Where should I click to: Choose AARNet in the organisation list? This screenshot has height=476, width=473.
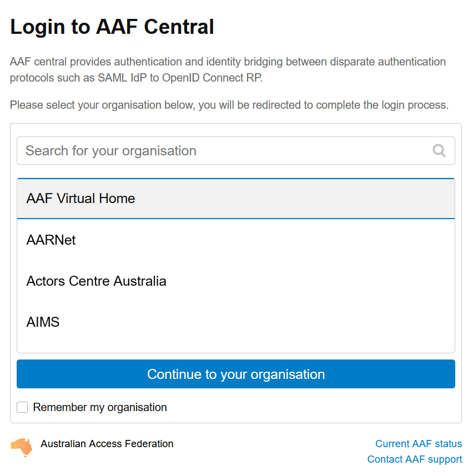[x=236, y=240]
